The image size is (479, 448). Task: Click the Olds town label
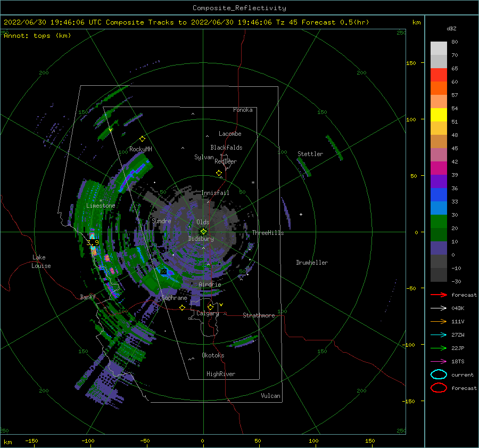point(203,222)
